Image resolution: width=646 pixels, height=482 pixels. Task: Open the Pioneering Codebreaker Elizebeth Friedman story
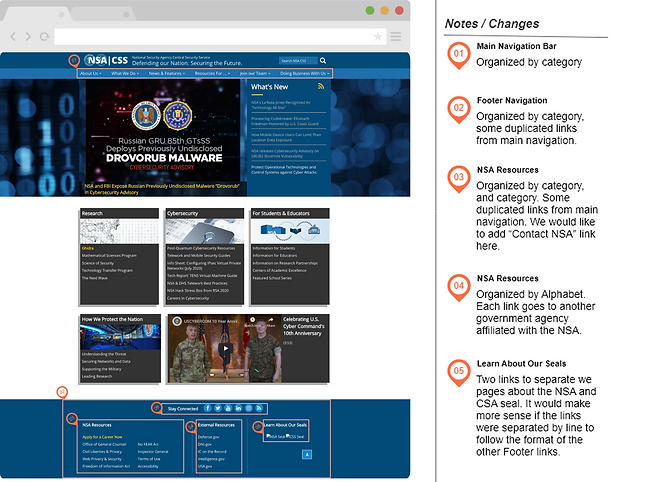(285, 121)
